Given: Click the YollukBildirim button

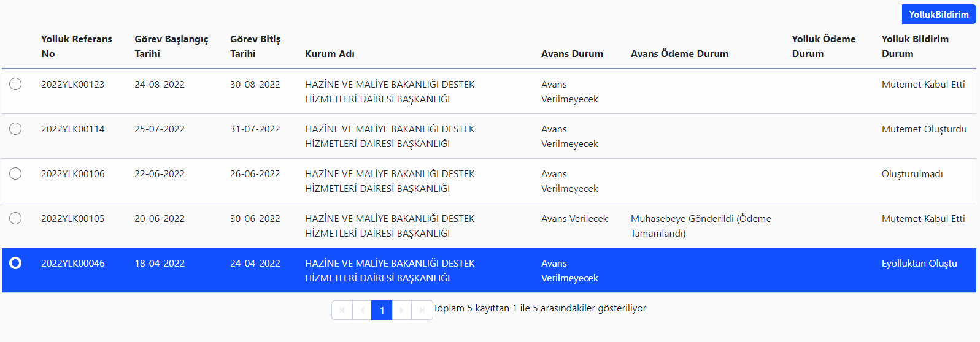Looking at the screenshot, I should point(938,14).
